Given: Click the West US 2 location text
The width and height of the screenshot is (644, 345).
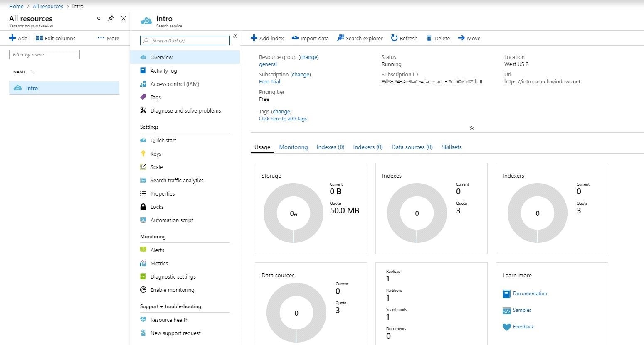Looking at the screenshot, I should pyautogui.click(x=516, y=64).
